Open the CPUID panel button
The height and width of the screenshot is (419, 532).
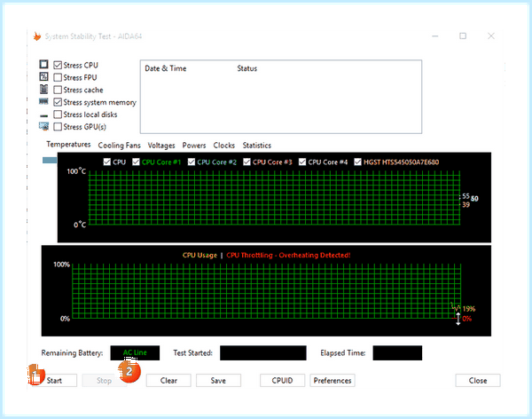(x=282, y=380)
